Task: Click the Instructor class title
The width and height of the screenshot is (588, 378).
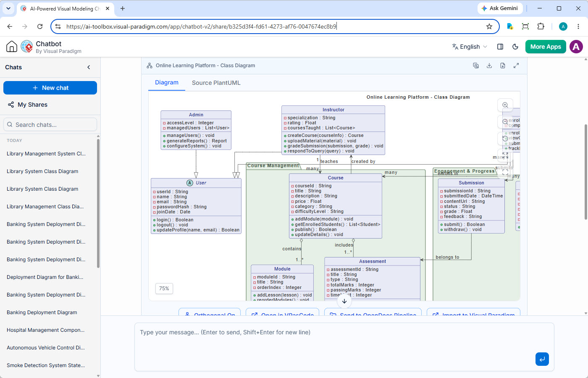Action: click(333, 110)
